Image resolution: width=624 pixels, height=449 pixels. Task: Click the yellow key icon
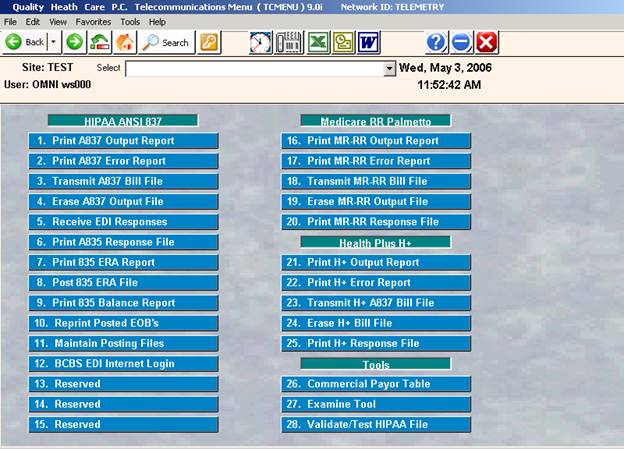coord(209,42)
